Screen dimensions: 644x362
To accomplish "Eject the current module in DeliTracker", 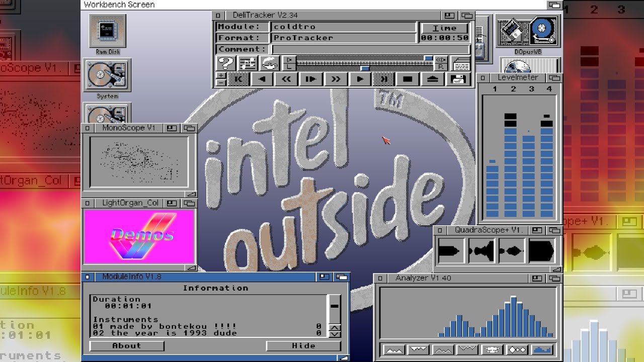I will [433, 79].
